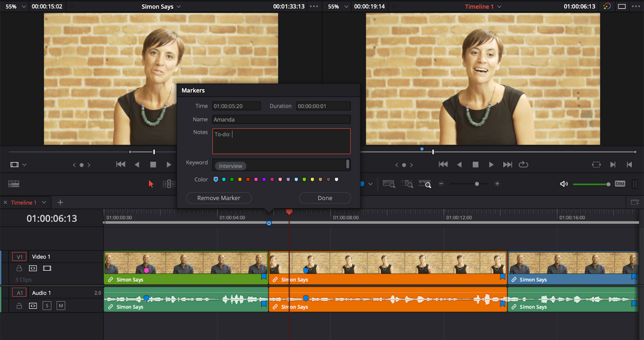This screenshot has height=340, width=644.
Task: Solo the Audio 1 track
Action: (x=47, y=306)
